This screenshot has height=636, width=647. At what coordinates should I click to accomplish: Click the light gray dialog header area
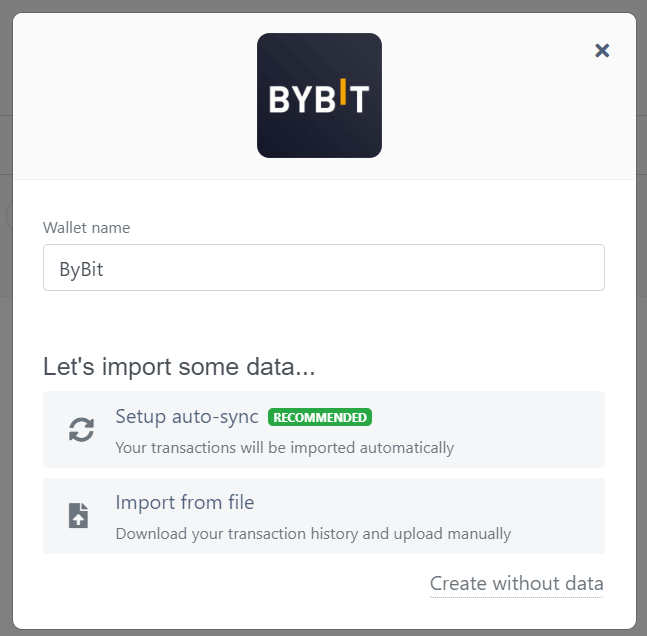(x=140, y=100)
